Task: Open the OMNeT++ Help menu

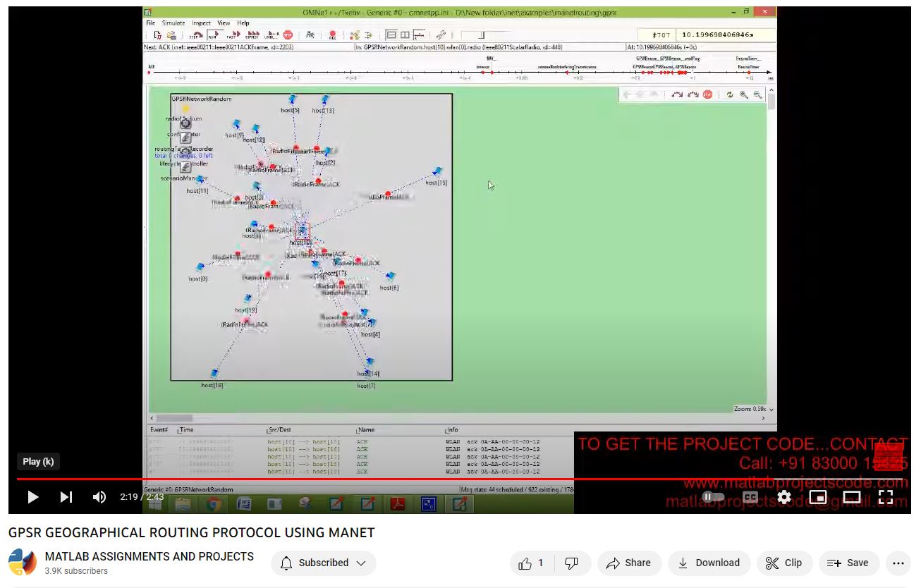Action: pyautogui.click(x=243, y=23)
